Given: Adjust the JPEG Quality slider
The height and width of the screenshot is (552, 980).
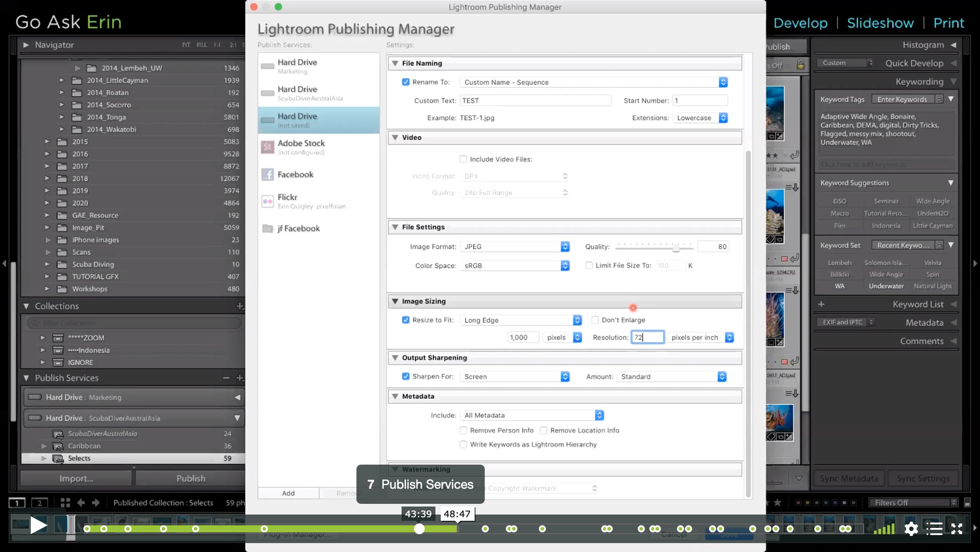Looking at the screenshot, I should [676, 248].
